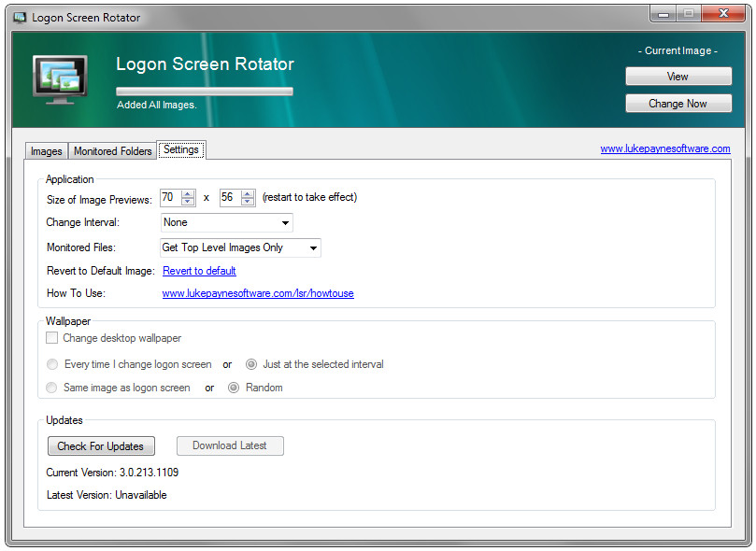Image resolution: width=756 pixels, height=551 pixels.
Task: Close the Logon Screen Rotator window
Action: (x=723, y=13)
